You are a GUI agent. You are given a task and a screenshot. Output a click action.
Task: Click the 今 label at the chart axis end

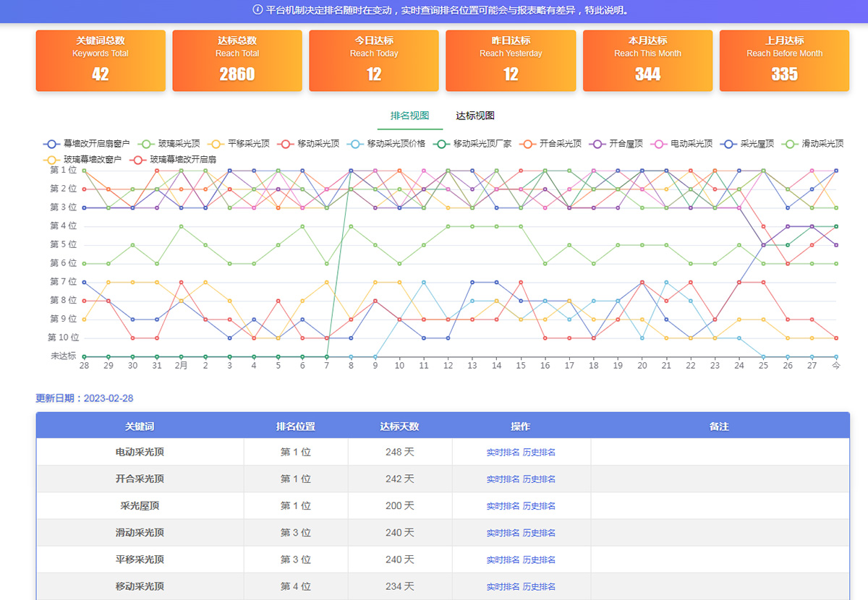(x=836, y=366)
